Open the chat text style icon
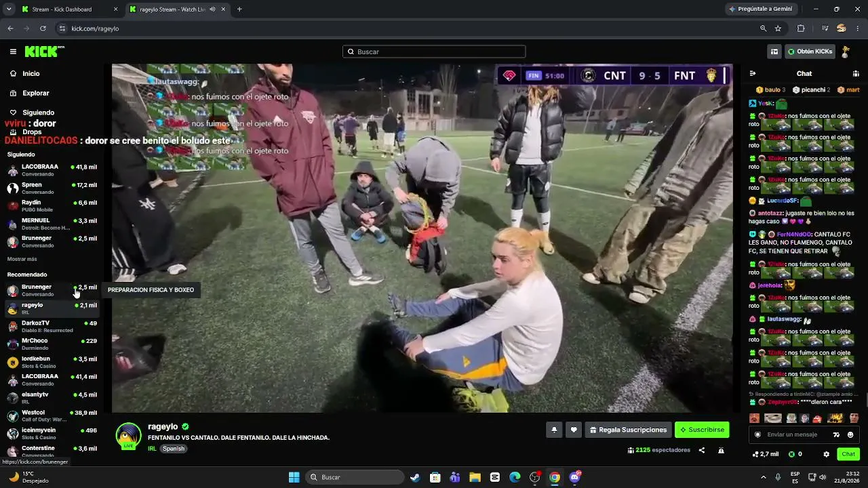Viewport: 868px width, 488px height. [836, 434]
